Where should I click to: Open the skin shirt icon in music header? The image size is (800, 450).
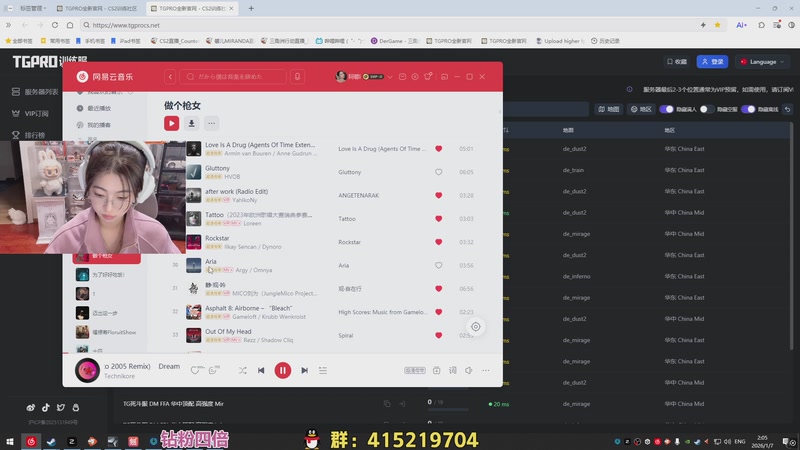click(428, 77)
